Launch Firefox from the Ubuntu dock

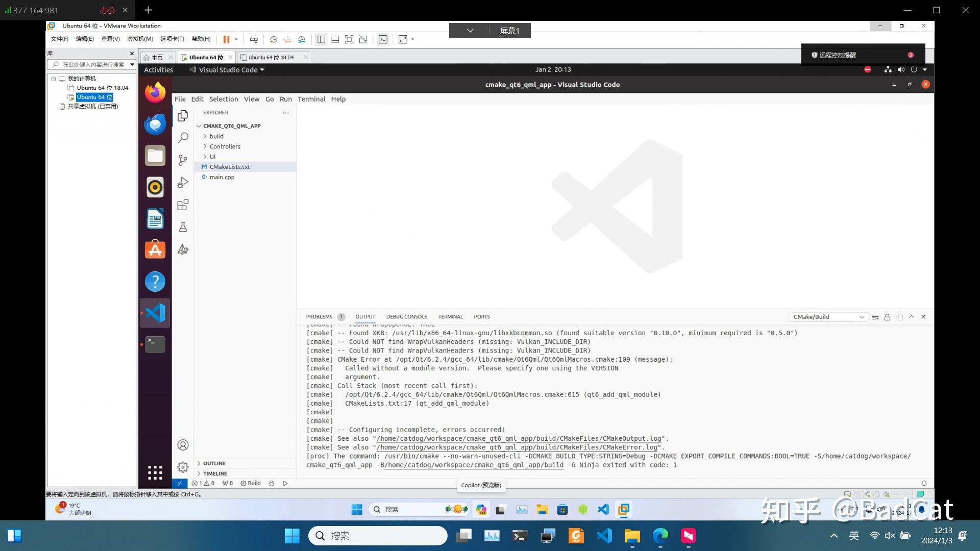click(155, 92)
